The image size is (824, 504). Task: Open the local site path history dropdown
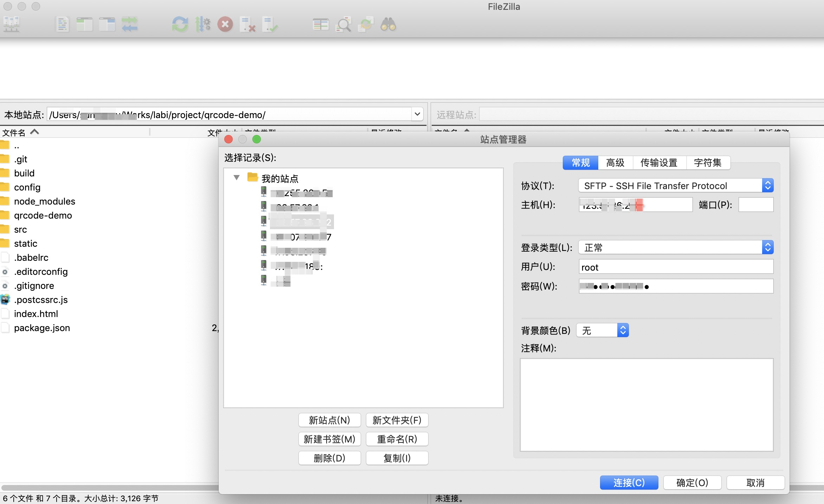417,114
